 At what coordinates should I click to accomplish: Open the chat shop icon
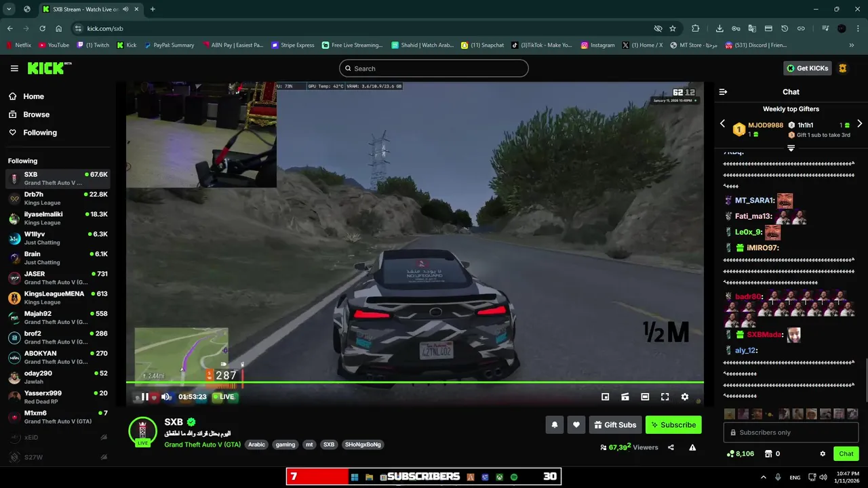tap(768, 454)
